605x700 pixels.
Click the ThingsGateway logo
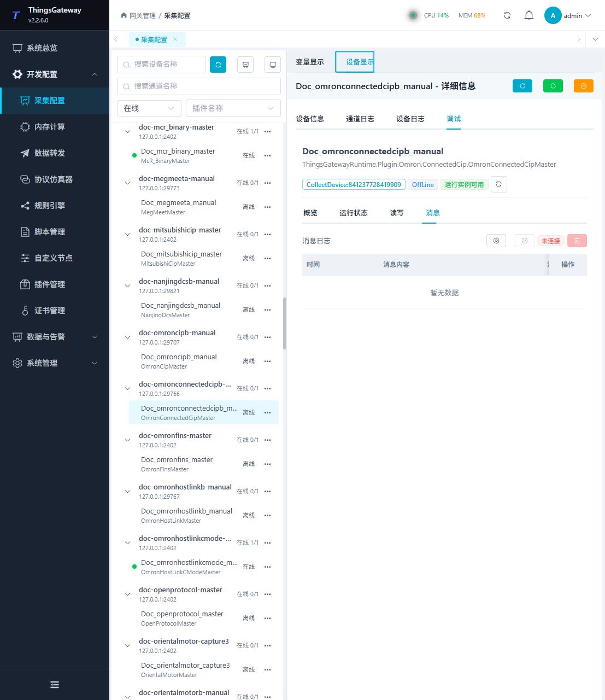[15, 15]
